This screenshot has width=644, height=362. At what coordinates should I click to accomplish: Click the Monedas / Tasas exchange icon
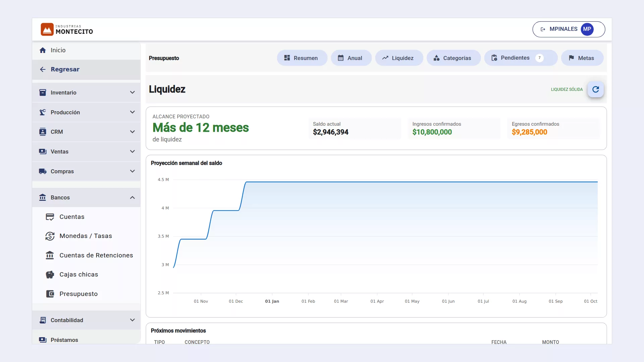click(50, 236)
